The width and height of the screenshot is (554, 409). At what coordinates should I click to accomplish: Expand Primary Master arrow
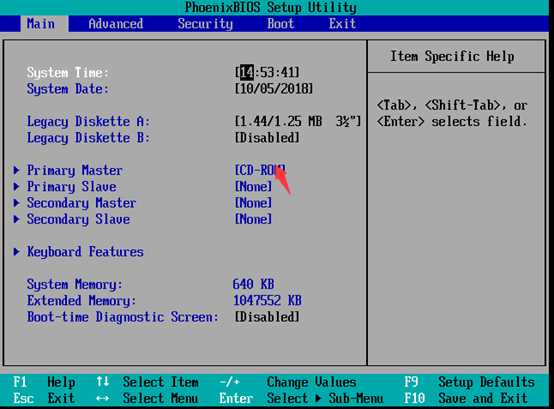(x=16, y=170)
